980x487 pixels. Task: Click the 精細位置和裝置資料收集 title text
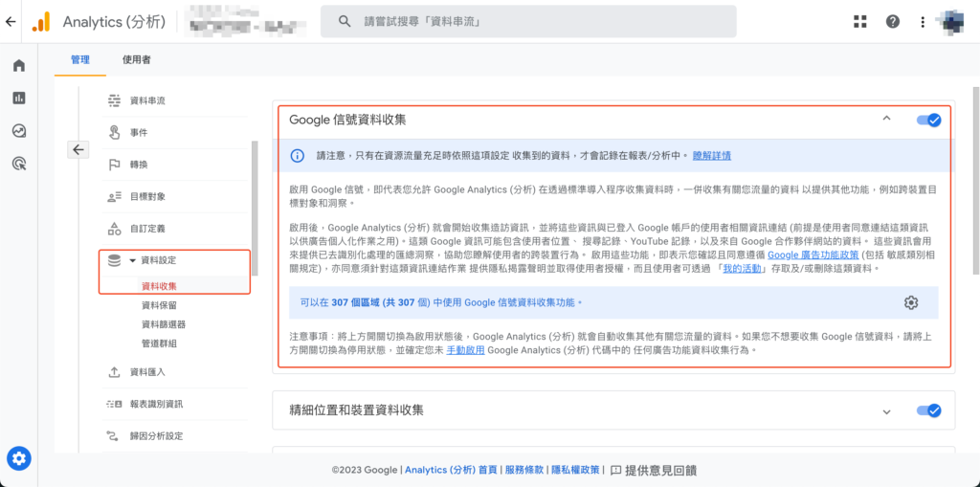(356, 410)
